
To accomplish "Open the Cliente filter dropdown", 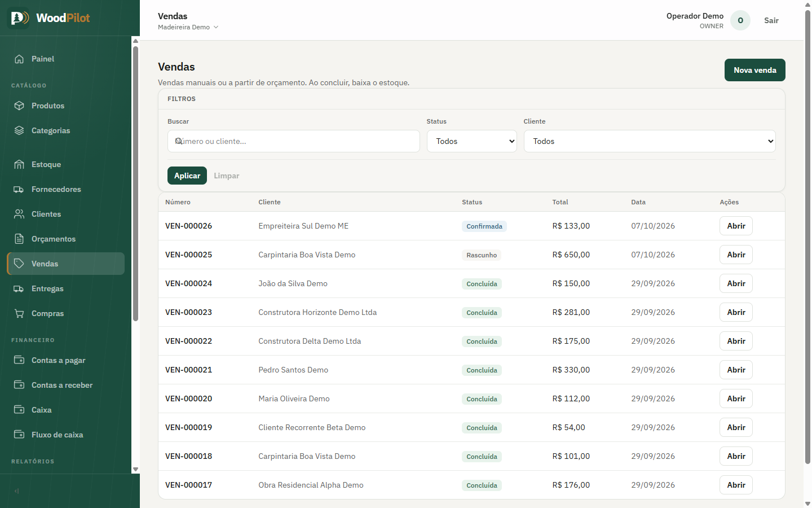I will (650, 141).
